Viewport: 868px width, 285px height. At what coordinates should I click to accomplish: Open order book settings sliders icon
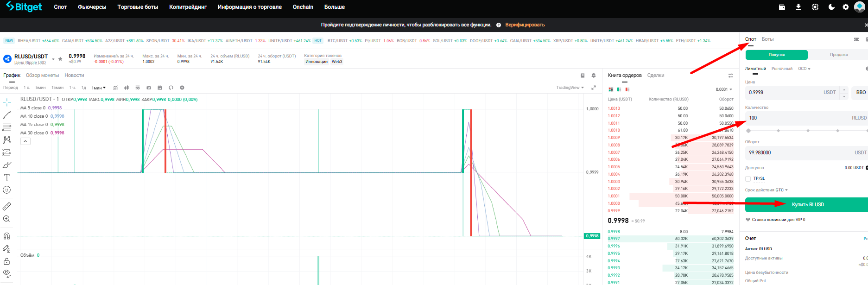731,76
